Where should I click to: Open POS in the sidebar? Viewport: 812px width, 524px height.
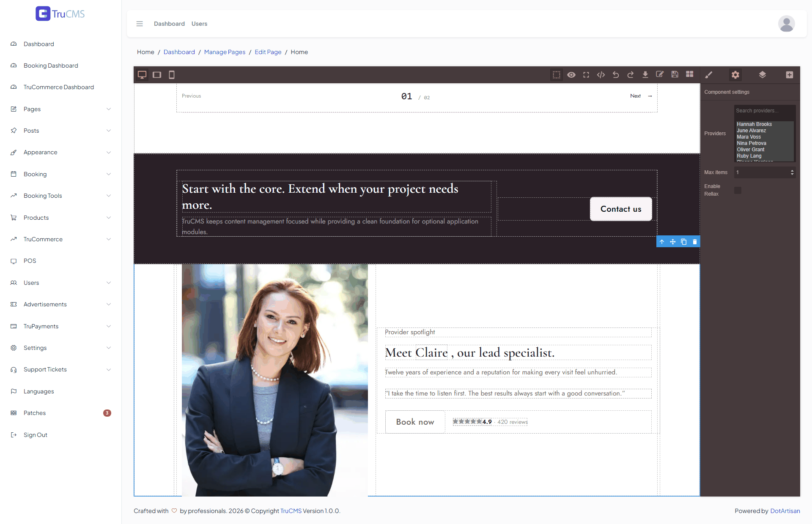click(x=60, y=261)
